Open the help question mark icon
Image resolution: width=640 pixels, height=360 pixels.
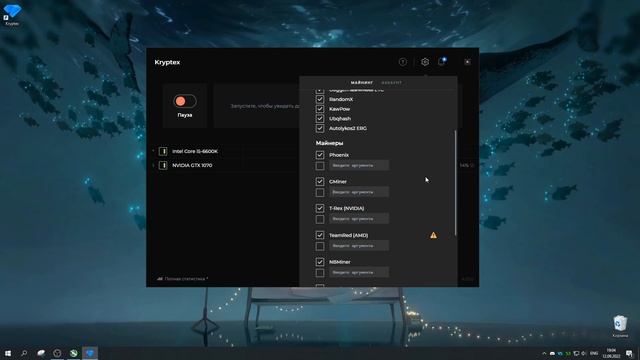402,62
